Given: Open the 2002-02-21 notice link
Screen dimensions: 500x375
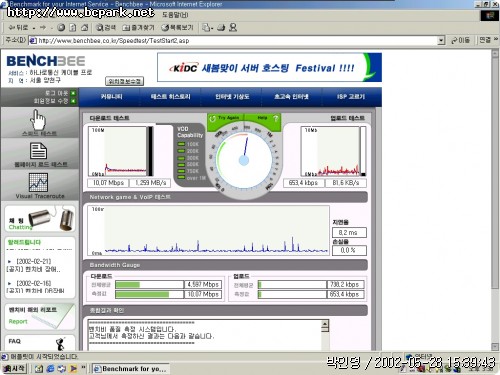Looking at the screenshot, I should tap(34, 265).
